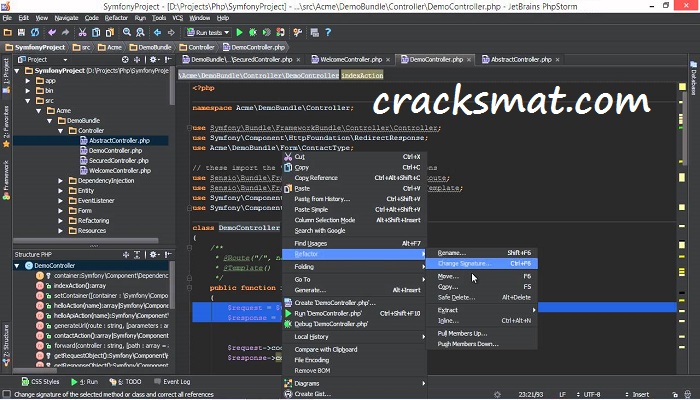Viewport: 700px width, 400px height.
Task: Toggle Insert mode in the status bar
Action: [641, 395]
